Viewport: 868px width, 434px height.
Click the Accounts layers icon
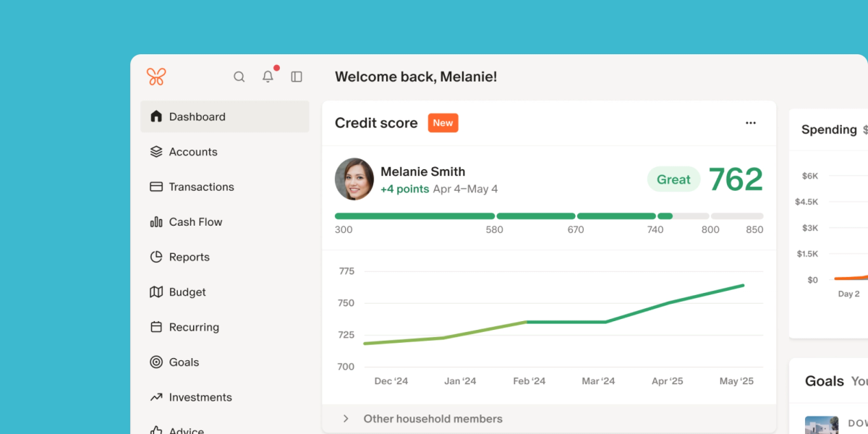pos(156,152)
